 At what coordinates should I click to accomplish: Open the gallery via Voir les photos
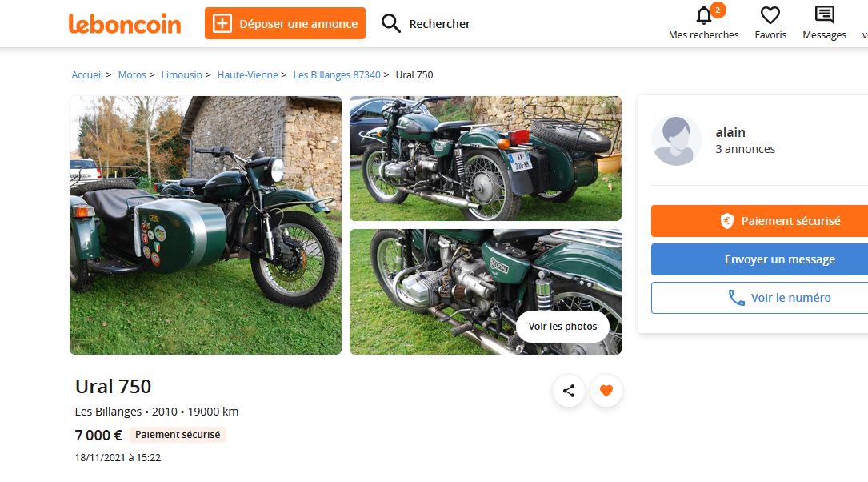(x=562, y=327)
